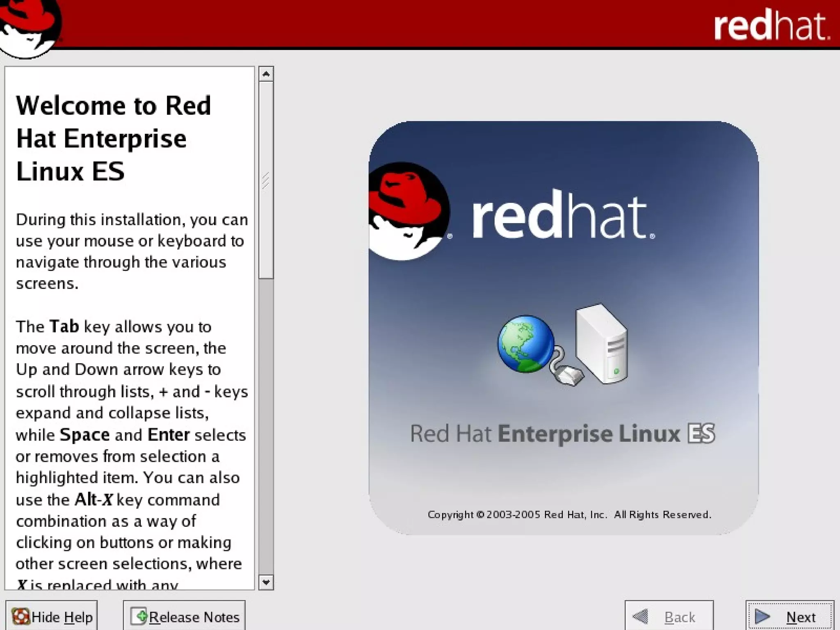
Task: Click the blue Next arrow icon
Action: pos(762,616)
